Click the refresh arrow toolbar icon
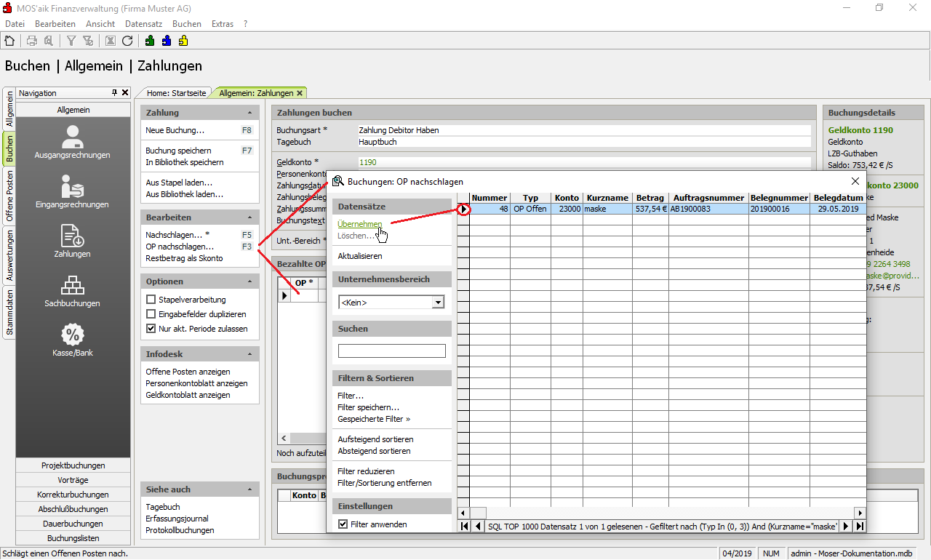 pos(127,41)
